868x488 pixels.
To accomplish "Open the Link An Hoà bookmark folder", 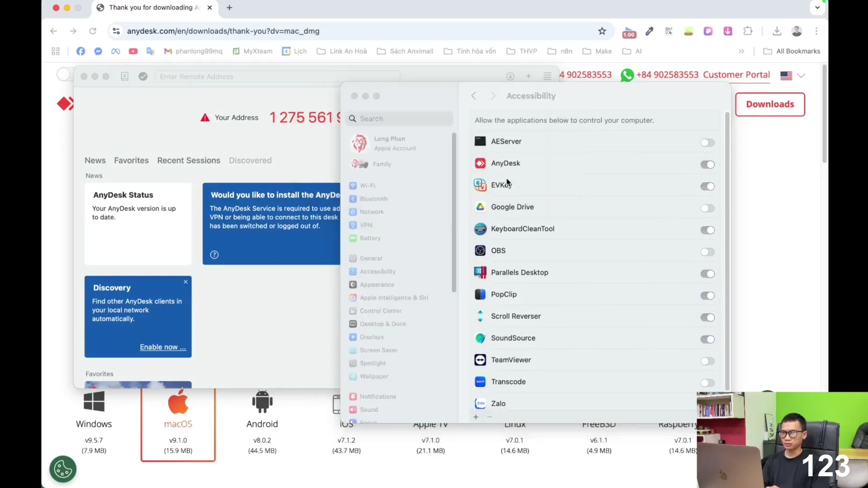I will point(342,51).
